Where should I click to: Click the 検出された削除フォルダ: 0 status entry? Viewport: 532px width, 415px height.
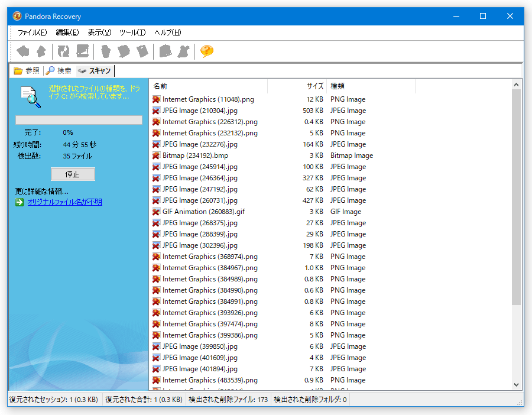(x=310, y=400)
